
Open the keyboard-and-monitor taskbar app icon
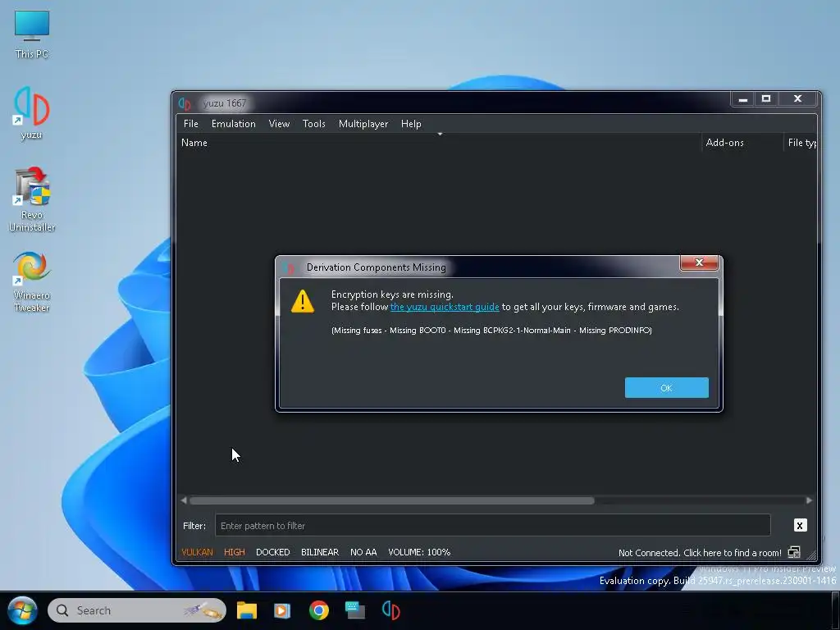click(354, 610)
